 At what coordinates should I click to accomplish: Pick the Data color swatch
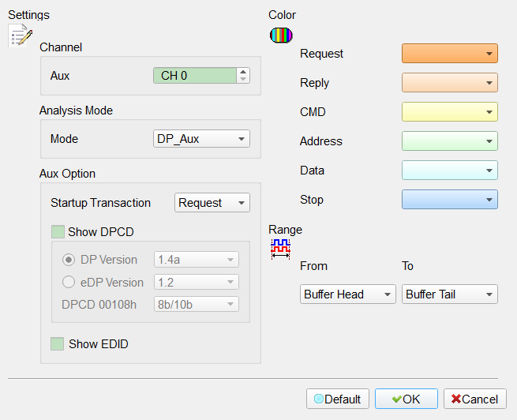450,170
